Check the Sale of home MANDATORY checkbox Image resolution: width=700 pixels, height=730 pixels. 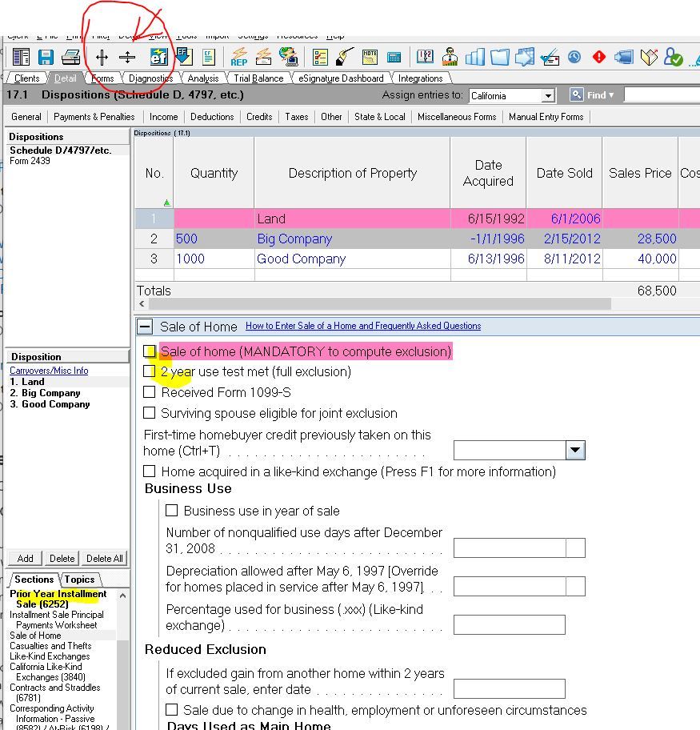pos(150,351)
